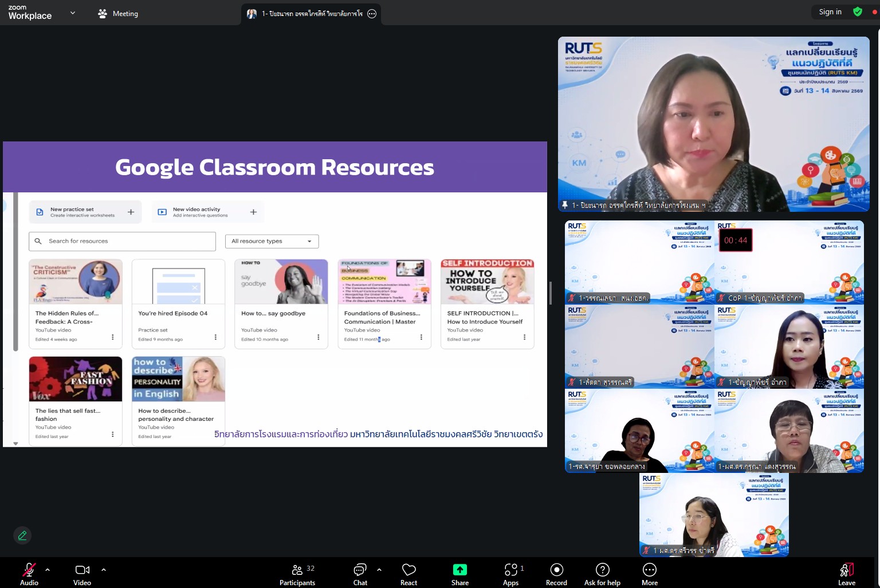Create New video activity
This screenshot has width=880, height=588.
pos(207,212)
